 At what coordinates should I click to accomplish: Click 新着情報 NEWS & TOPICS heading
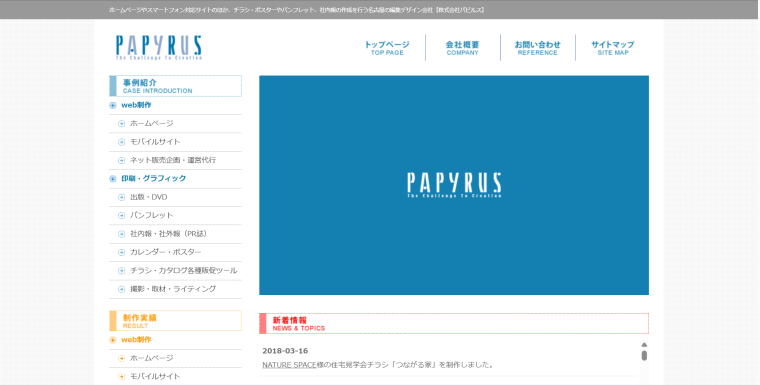(x=454, y=323)
